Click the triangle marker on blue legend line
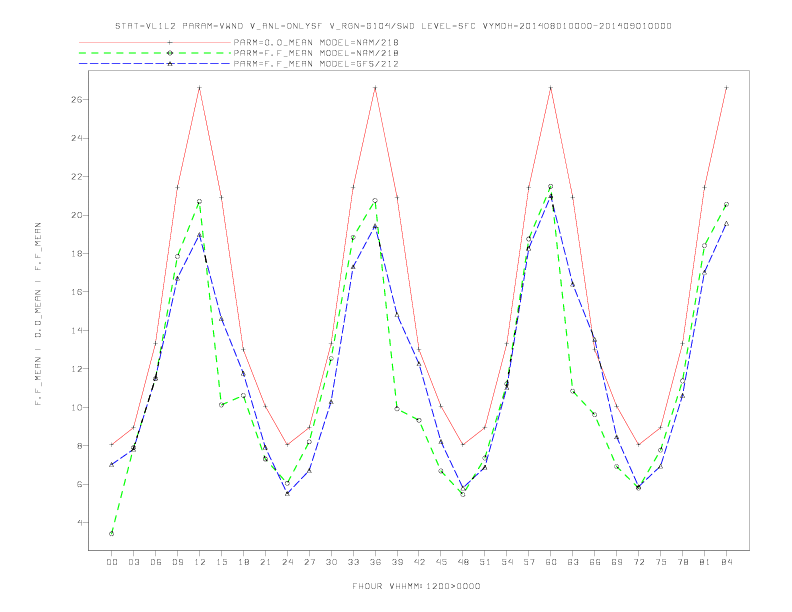 pos(170,64)
